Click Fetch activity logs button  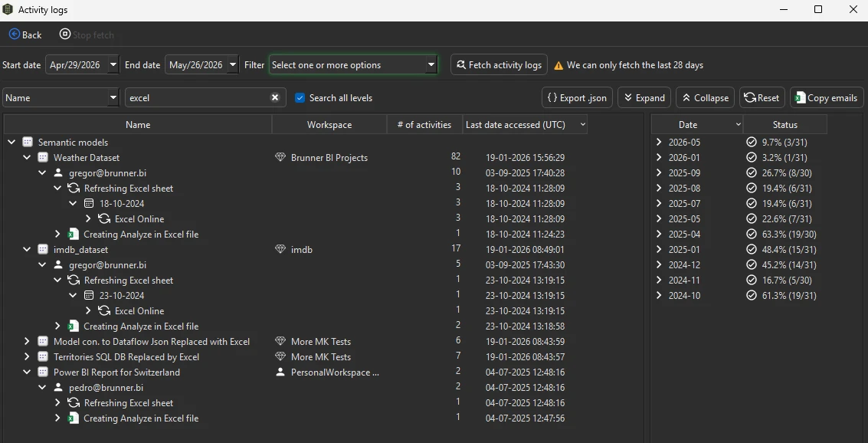[499, 65]
